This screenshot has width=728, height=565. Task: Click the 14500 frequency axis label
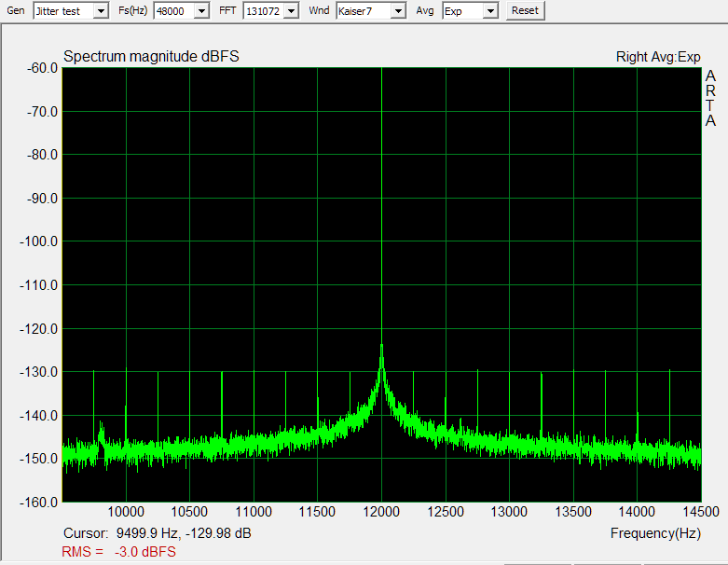click(701, 512)
